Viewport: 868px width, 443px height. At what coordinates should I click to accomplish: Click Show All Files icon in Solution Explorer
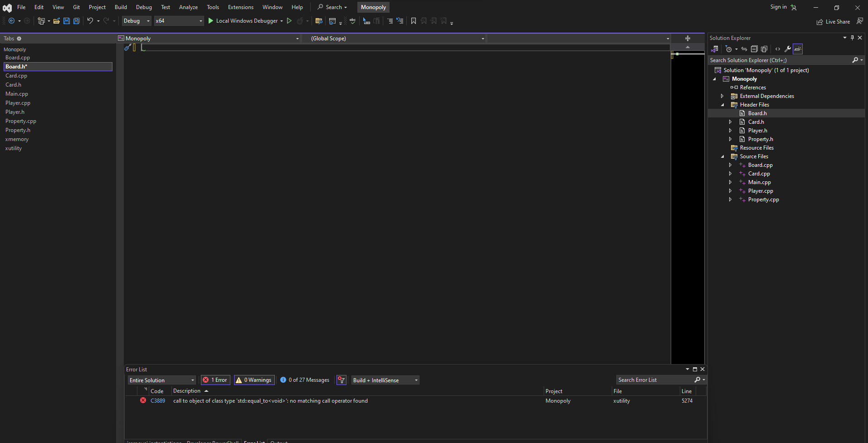point(764,49)
